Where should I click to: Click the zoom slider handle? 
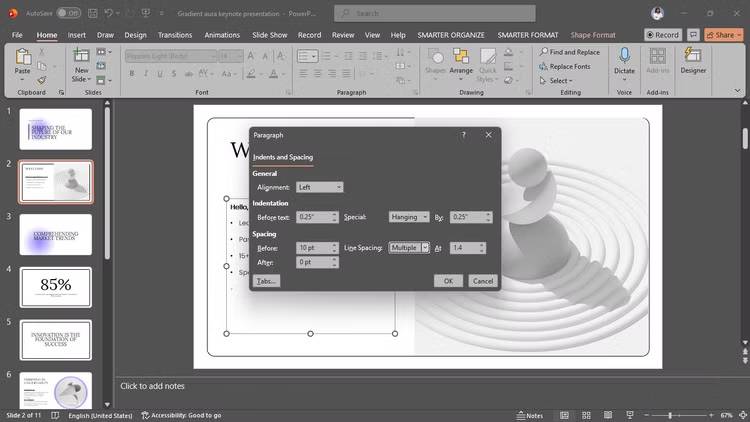(670, 415)
